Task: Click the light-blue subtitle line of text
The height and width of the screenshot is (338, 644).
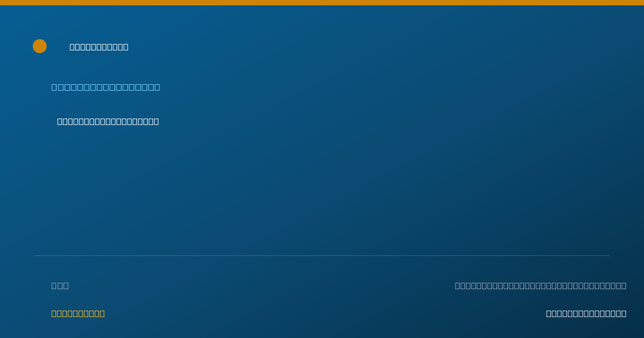Action: (x=106, y=87)
